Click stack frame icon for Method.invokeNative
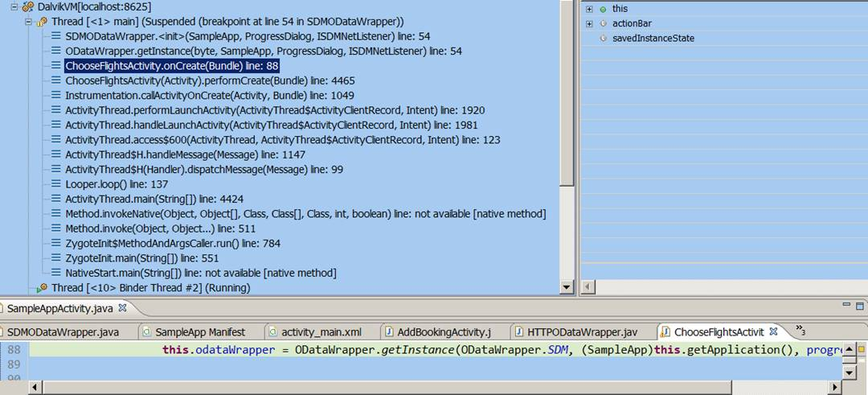The image size is (868, 395). click(x=56, y=214)
